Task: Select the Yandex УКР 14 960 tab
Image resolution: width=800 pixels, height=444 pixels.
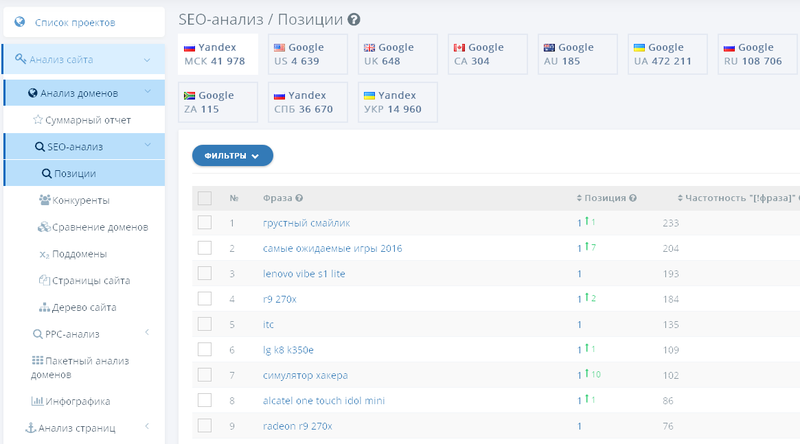Action: tap(398, 102)
